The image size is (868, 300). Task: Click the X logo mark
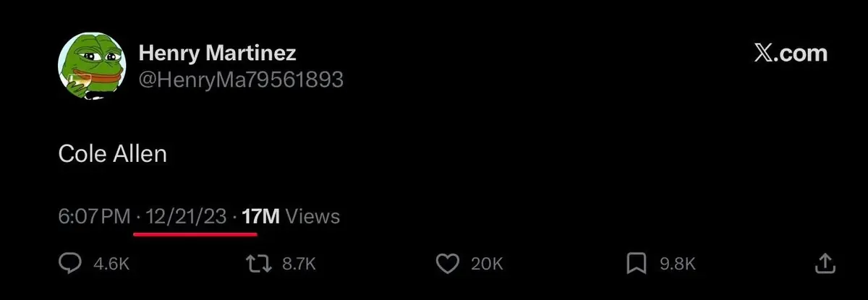coord(762,53)
